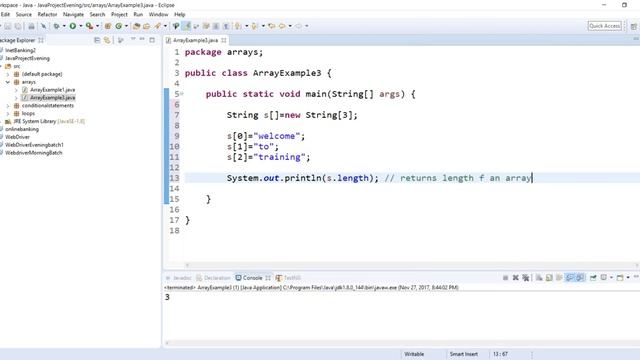Click the Terminate icon in Console toolbar
The width and height of the screenshot is (640, 360).
(x=505, y=278)
